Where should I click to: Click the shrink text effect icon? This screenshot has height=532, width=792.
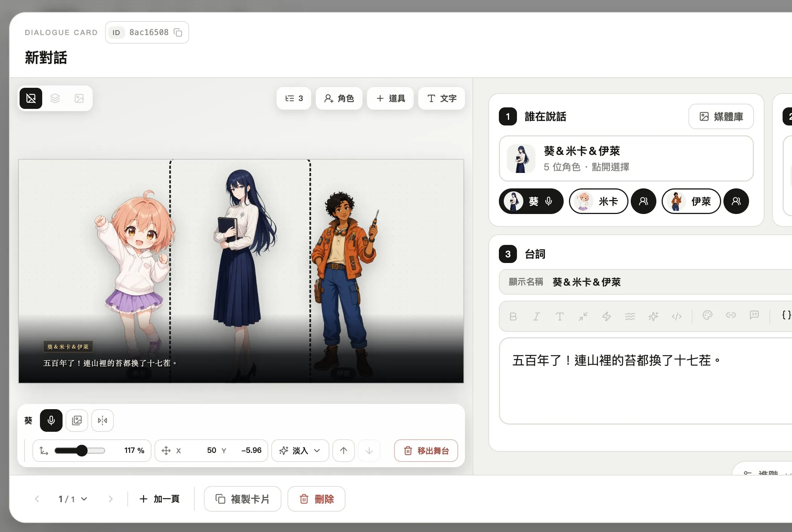tap(583, 316)
